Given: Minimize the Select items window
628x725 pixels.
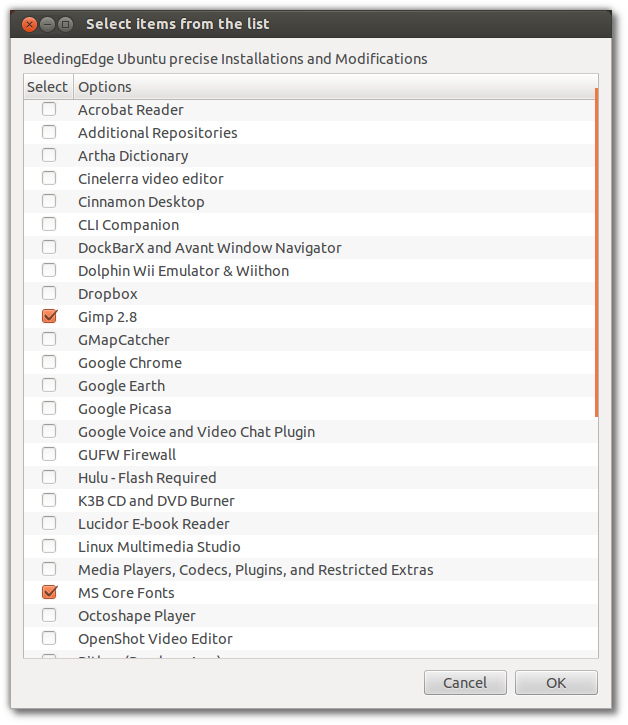Looking at the screenshot, I should coord(48,24).
